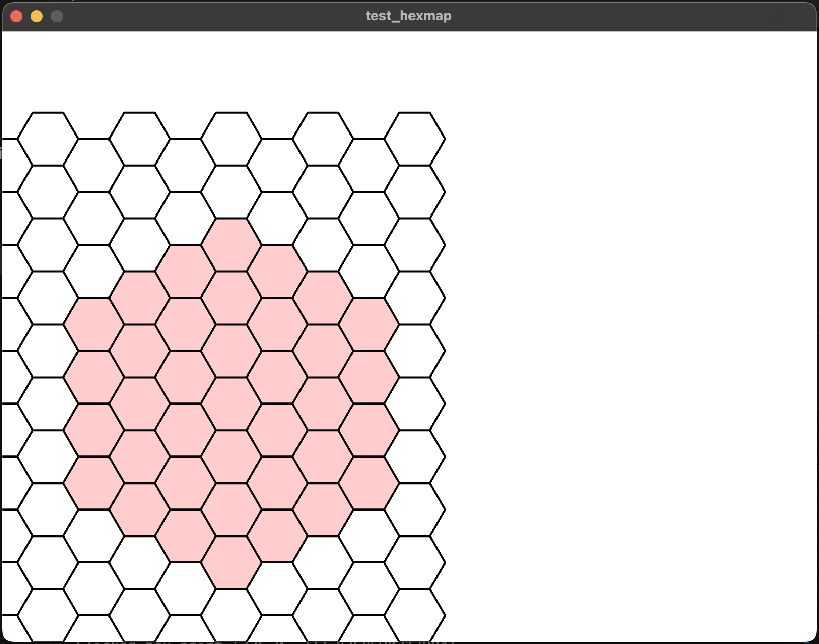Select the topmost pink hexagon
This screenshot has height=644, width=819.
click(x=231, y=245)
